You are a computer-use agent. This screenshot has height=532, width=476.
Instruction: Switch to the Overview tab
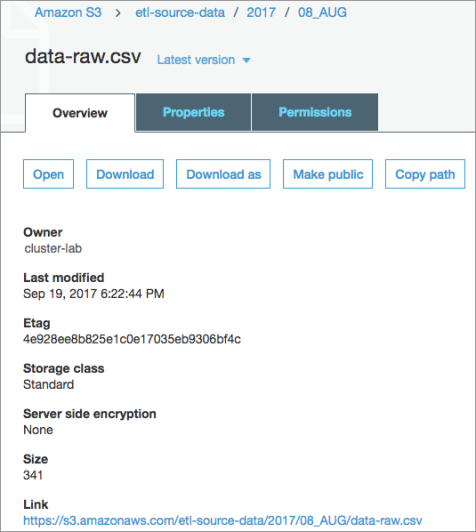(x=80, y=113)
